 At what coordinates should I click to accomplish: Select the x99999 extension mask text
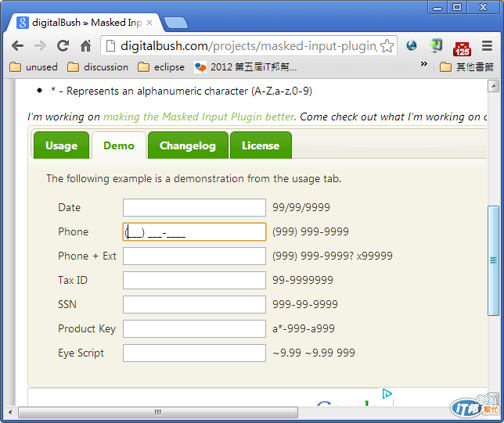pyautogui.click(x=375, y=256)
